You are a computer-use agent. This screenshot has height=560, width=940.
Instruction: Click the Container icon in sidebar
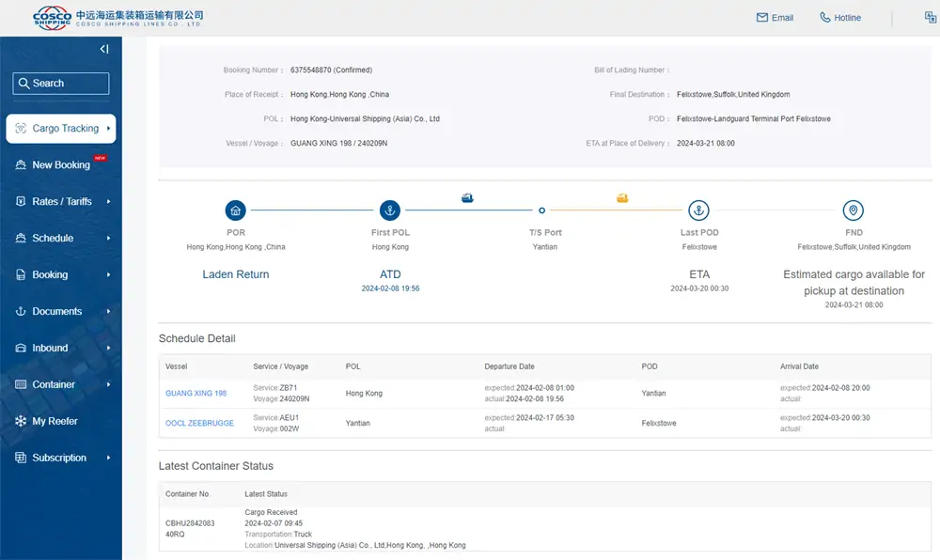(21, 384)
